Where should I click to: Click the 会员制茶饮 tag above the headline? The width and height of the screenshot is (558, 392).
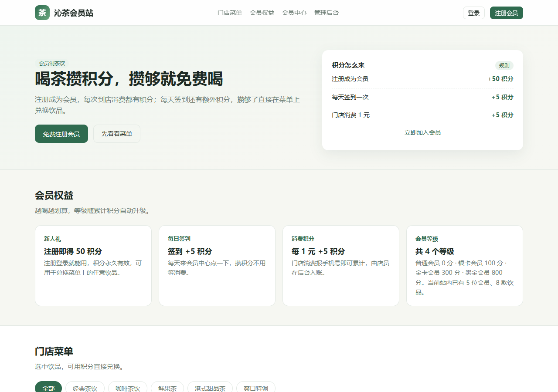pyautogui.click(x=52, y=63)
